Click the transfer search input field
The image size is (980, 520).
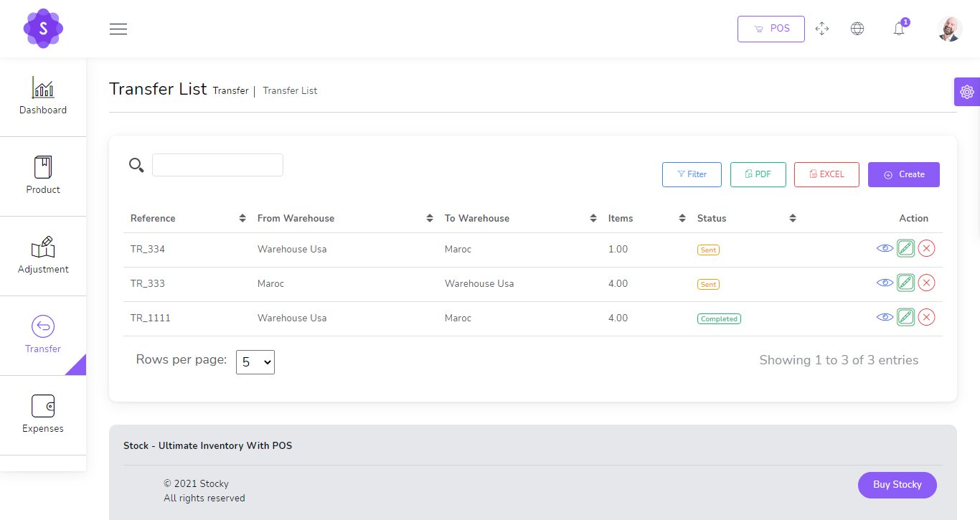tap(217, 165)
